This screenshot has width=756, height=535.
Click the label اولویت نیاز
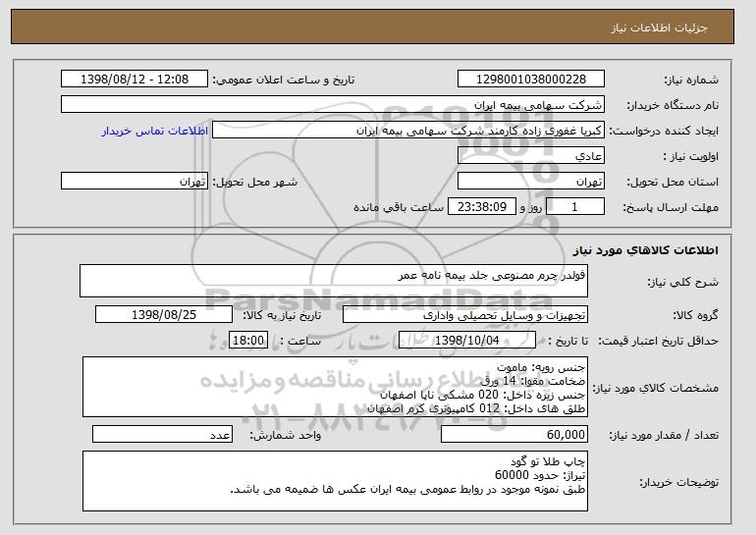pos(691,156)
